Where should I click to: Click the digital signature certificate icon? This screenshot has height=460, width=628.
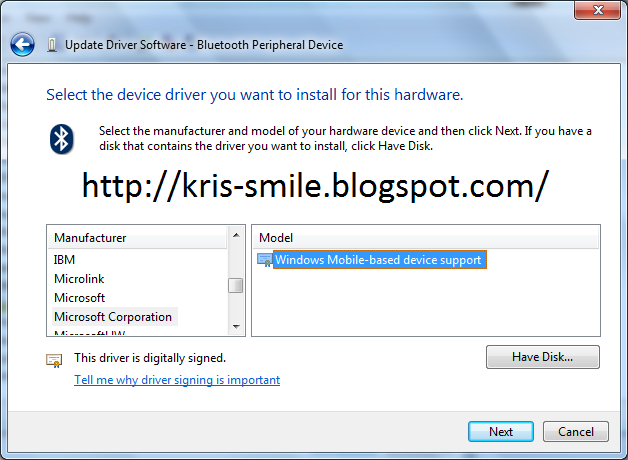coord(54,360)
